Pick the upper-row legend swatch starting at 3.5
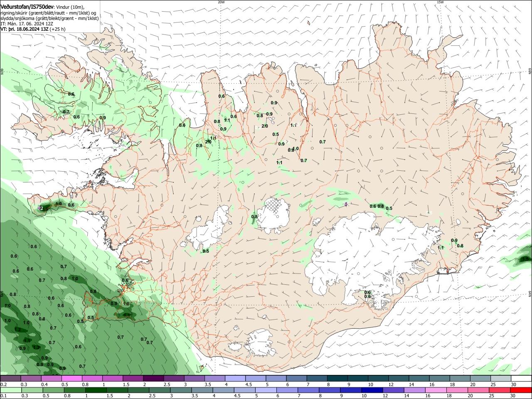This screenshot has height=399, width=532. pos(214,379)
